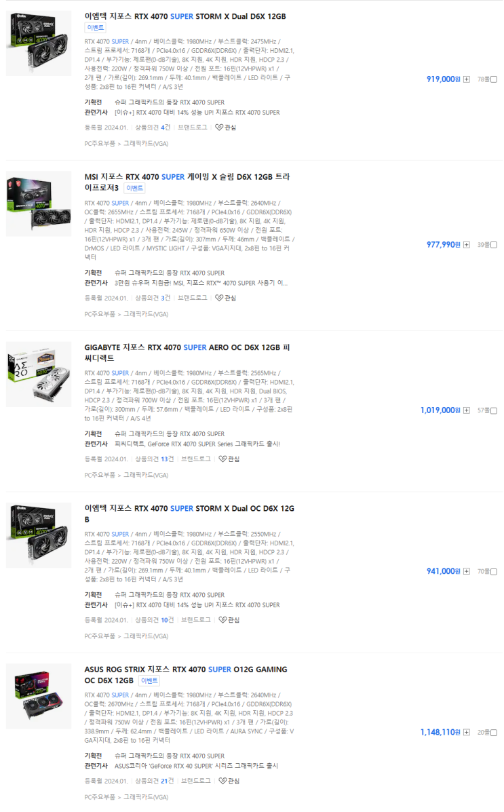
Task: Open 이벤트 badge on ASUS ROG STRIX title
Action: point(149,681)
